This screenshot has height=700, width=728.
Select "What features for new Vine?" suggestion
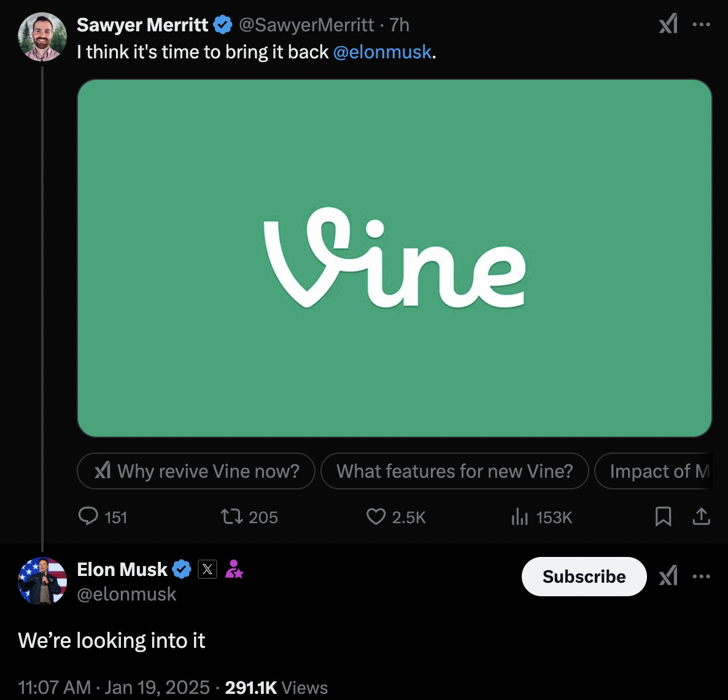point(454,471)
